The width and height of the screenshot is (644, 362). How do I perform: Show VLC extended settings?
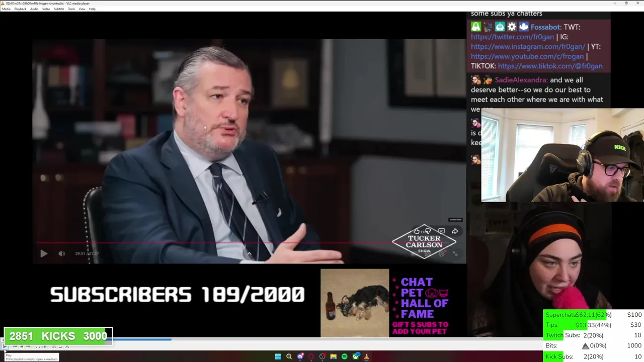44,346
